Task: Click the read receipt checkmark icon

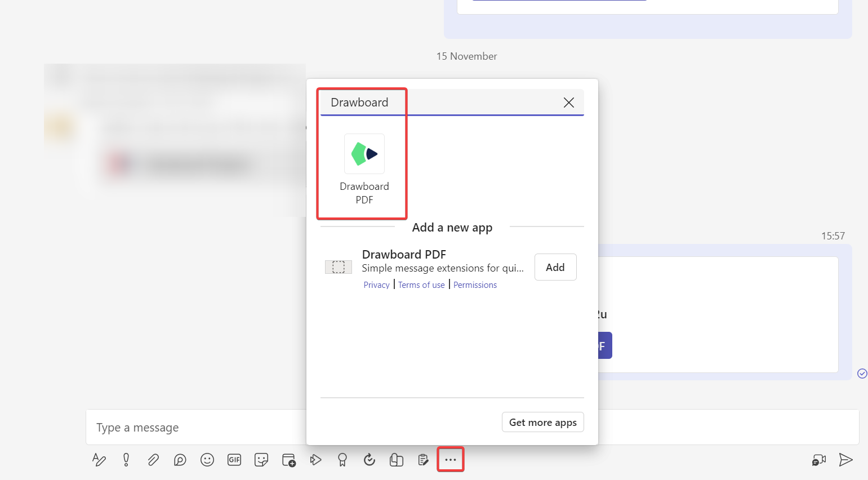Action: [x=862, y=374]
